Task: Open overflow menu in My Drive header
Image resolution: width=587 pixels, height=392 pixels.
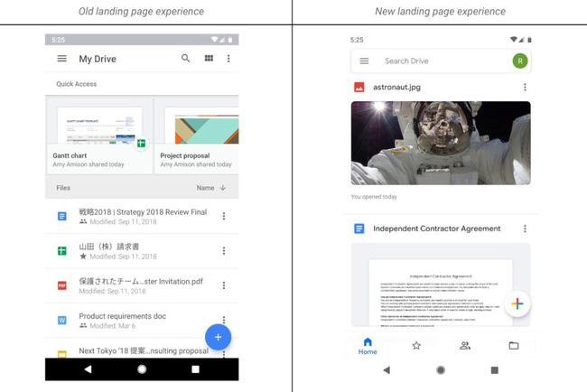Action: pyautogui.click(x=228, y=59)
